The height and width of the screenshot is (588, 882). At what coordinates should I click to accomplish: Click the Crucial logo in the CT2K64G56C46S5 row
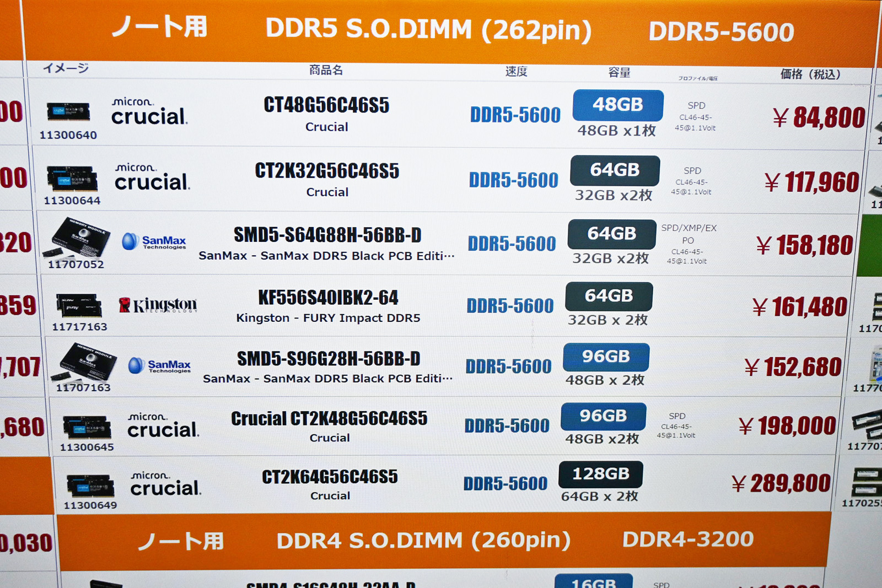point(166,483)
